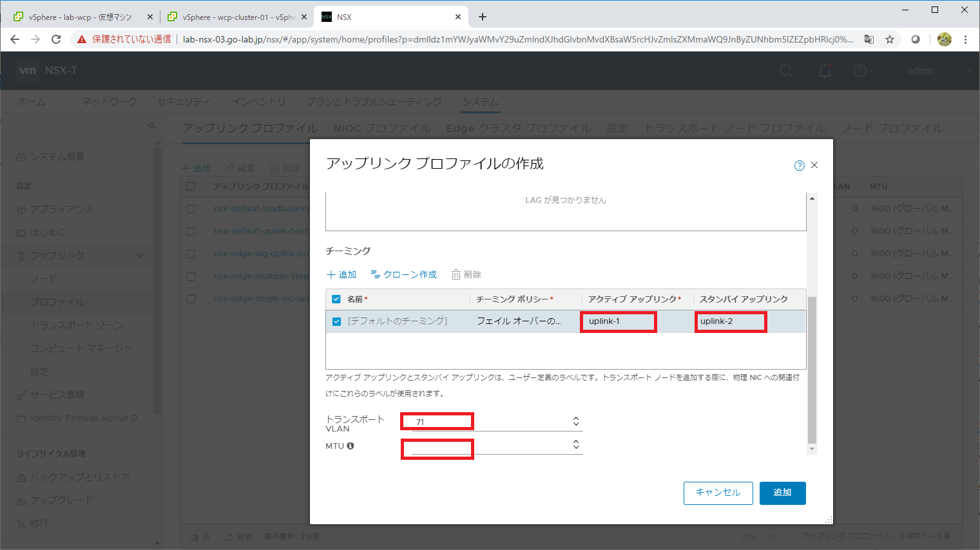The width and height of the screenshot is (980, 550).
Task: Click the not-secure warning icon in address bar
Action: coord(82,39)
